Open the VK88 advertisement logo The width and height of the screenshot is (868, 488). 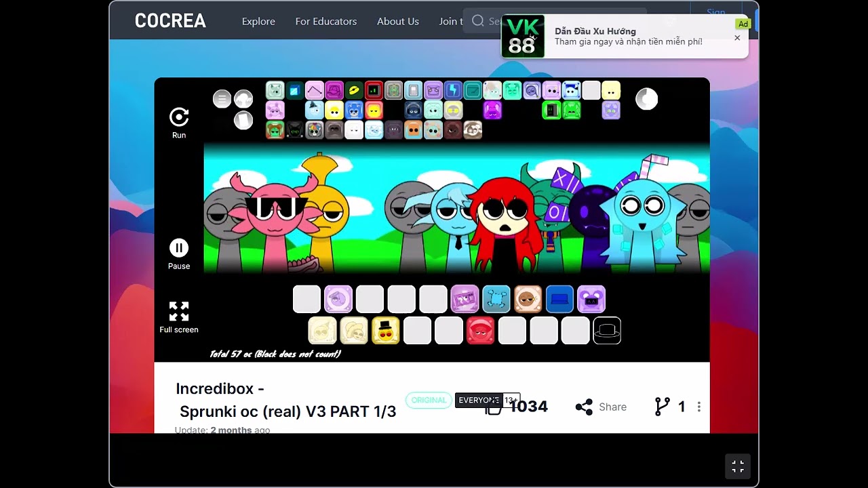pos(523,36)
